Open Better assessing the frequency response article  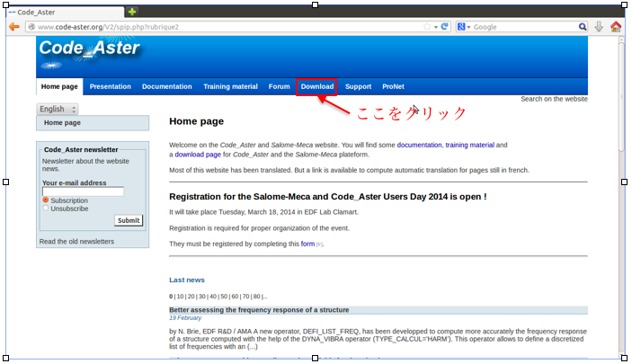[259, 310]
